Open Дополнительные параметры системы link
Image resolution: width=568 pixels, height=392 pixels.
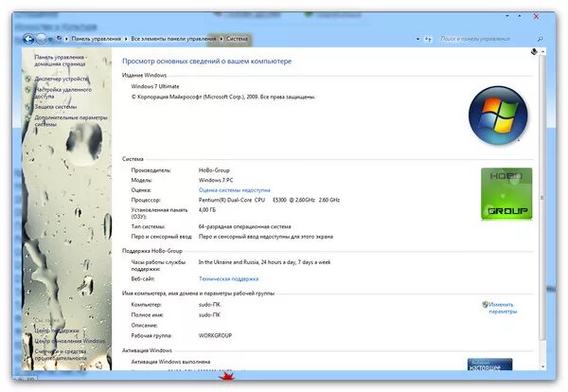click(71, 121)
